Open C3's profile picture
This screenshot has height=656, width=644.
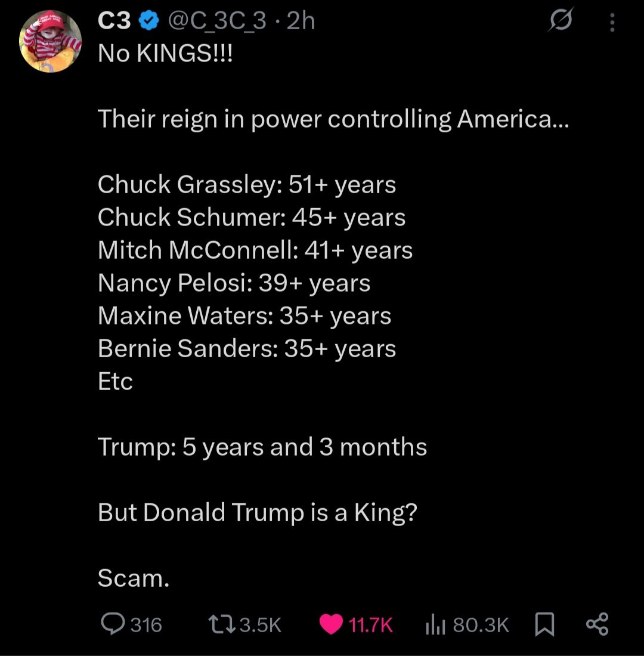pyautogui.click(x=50, y=42)
